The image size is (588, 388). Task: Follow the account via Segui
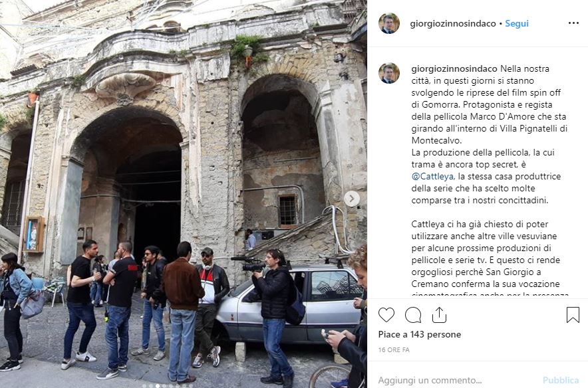point(516,23)
